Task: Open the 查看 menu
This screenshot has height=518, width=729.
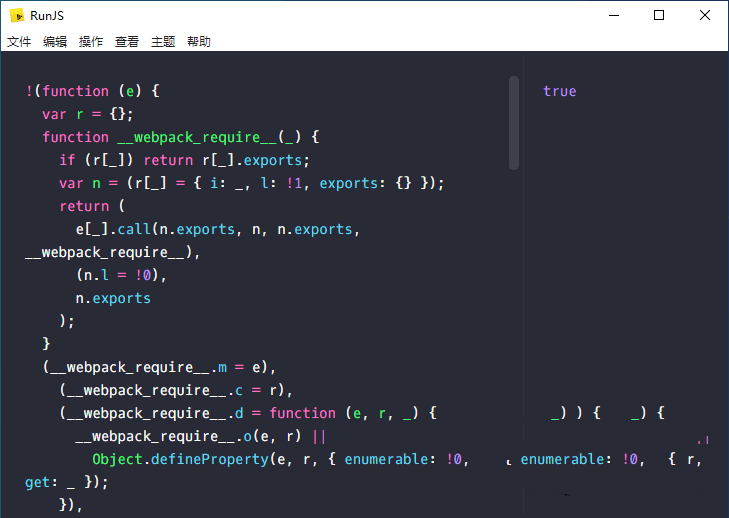Action: (x=127, y=42)
